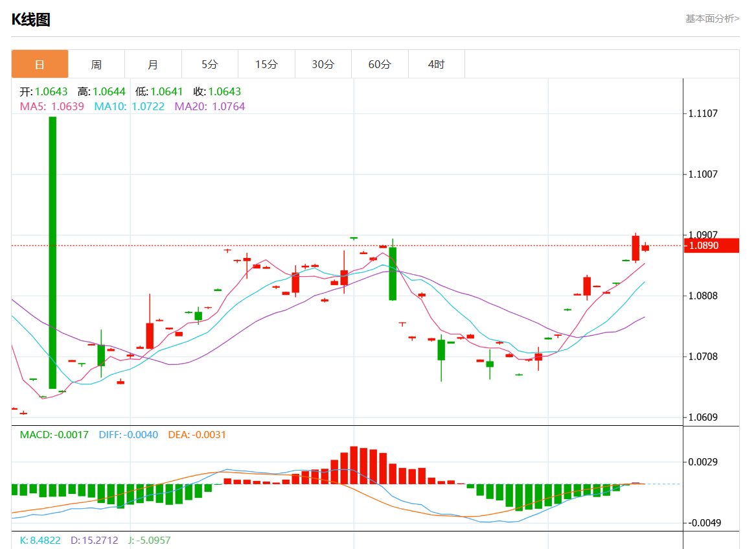
Task: Select the 周 (weekly) tab
Action: click(96, 64)
